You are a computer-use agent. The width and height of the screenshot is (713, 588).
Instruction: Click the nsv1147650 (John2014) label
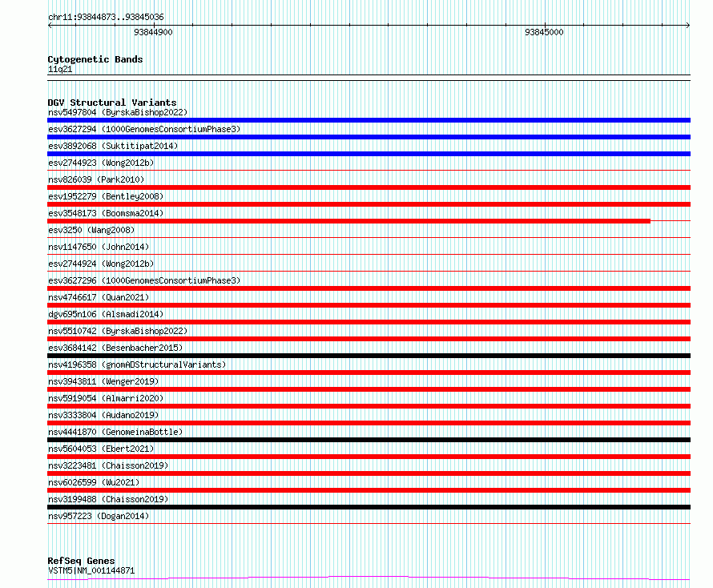99,247
